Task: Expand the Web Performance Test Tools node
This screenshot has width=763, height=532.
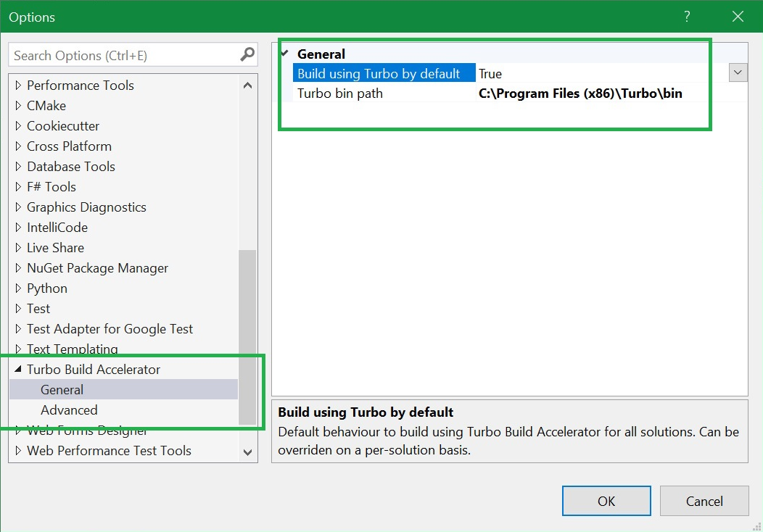Action: pyautogui.click(x=18, y=451)
